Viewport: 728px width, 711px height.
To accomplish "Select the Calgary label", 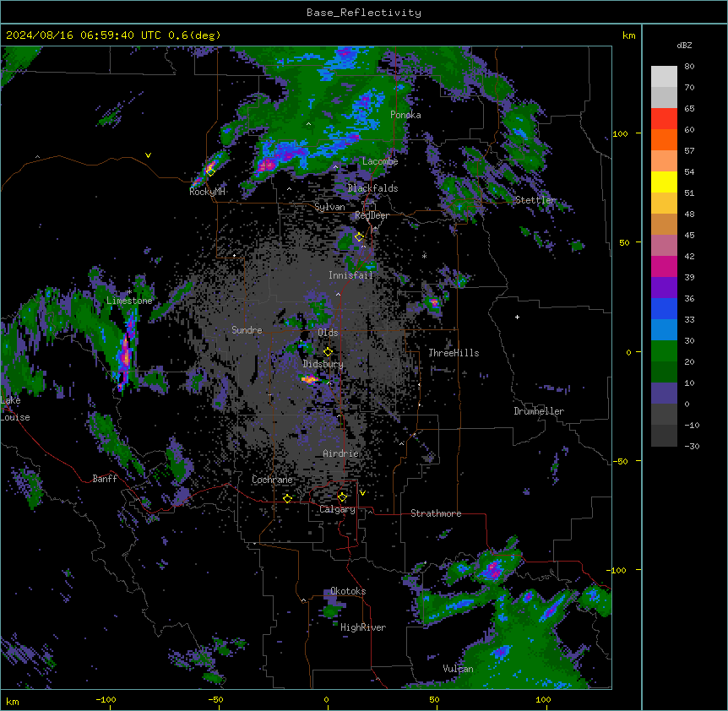I will coord(337,509).
